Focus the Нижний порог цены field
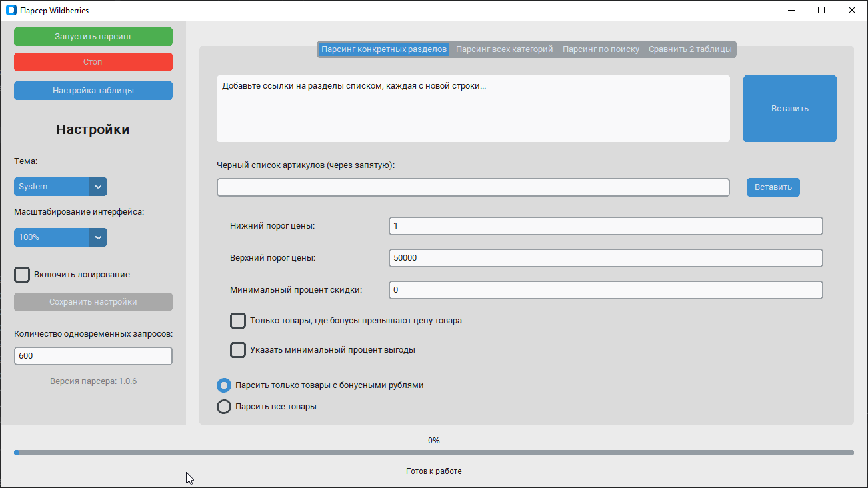Screen dimensions: 868x488 click(605, 226)
